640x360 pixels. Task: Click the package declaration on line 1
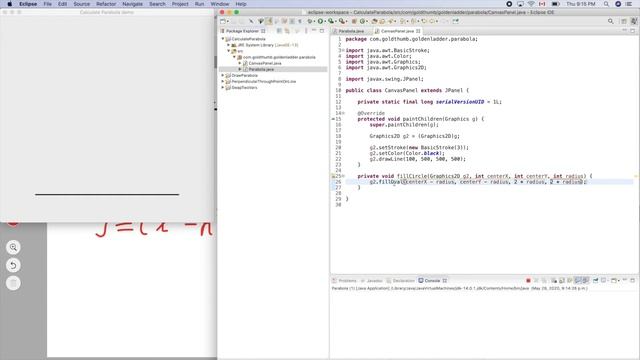411,39
